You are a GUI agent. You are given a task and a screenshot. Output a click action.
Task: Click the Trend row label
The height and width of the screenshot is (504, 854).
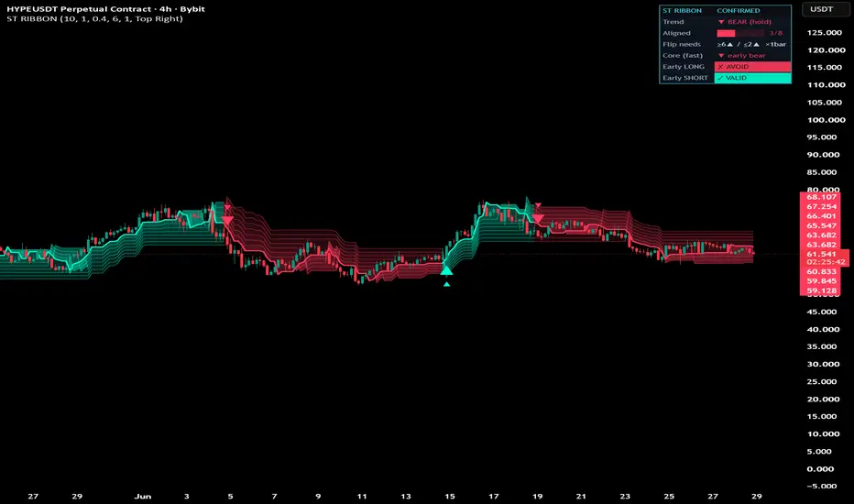pyautogui.click(x=673, y=22)
